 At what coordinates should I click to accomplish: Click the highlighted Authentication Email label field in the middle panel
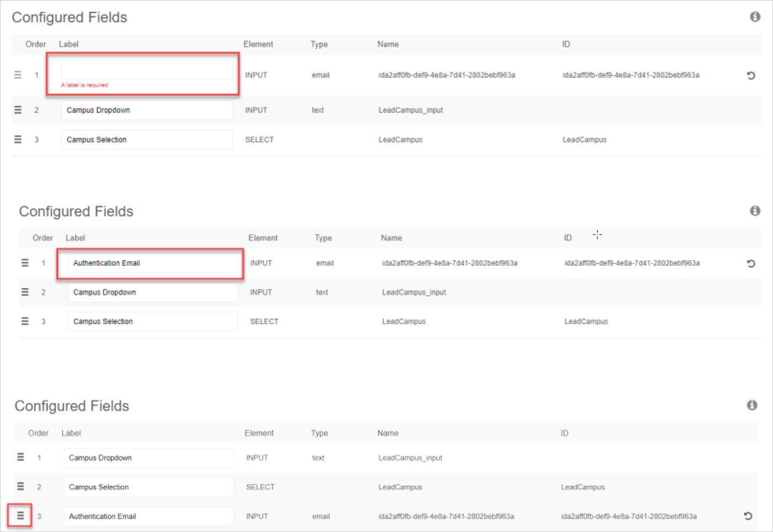[x=153, y=263]
